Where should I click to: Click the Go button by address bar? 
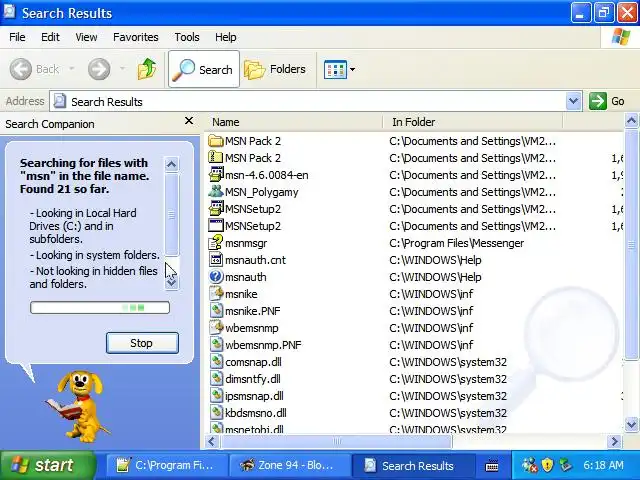[608, 101]
